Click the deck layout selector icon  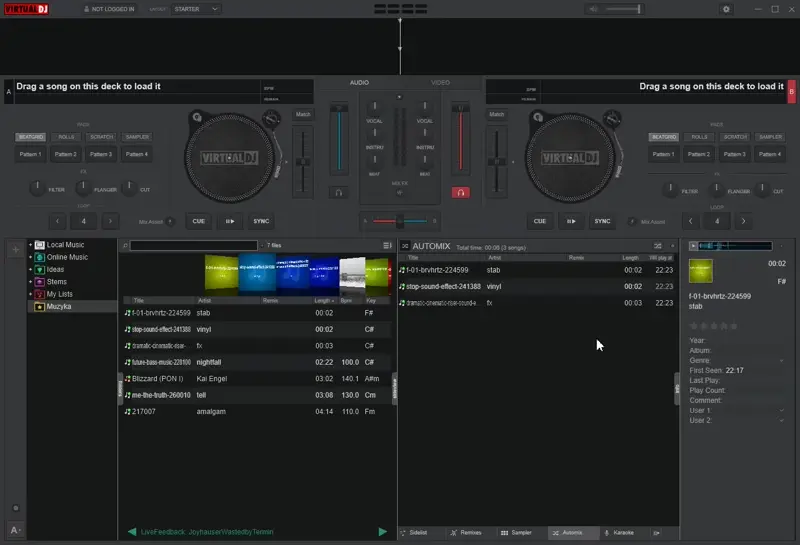[x=401, y=9]
